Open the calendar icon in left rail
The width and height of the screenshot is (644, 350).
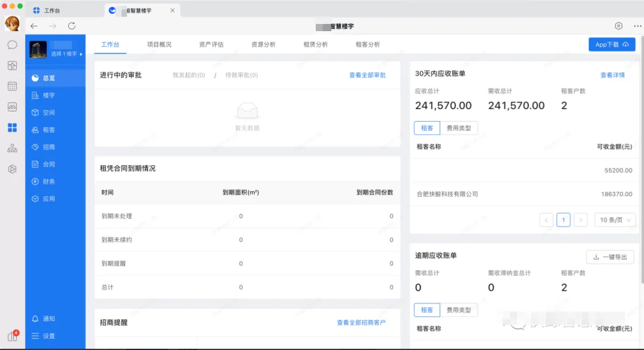(x=13, y=86)
